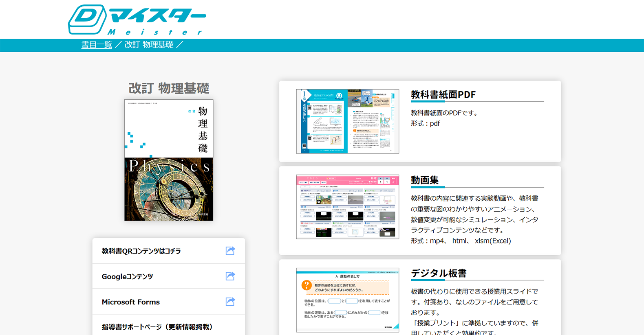The width and height of the screenshot is (644, 335).
Task: Select the 教科書紙面PDF heading
Action: click(x=443, y=95)
